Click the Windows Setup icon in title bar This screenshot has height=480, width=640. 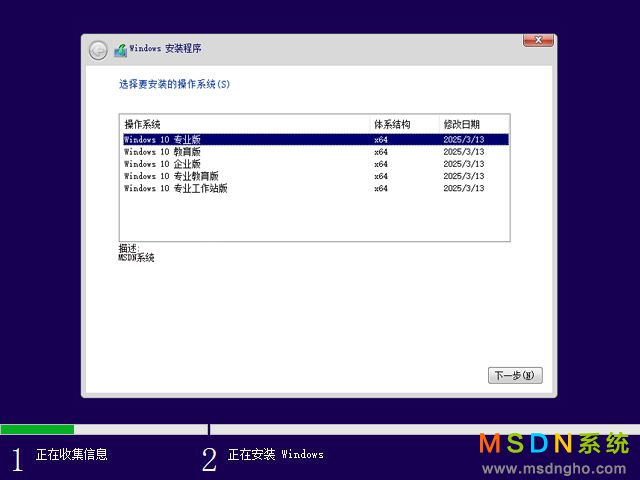coord(120,50)
